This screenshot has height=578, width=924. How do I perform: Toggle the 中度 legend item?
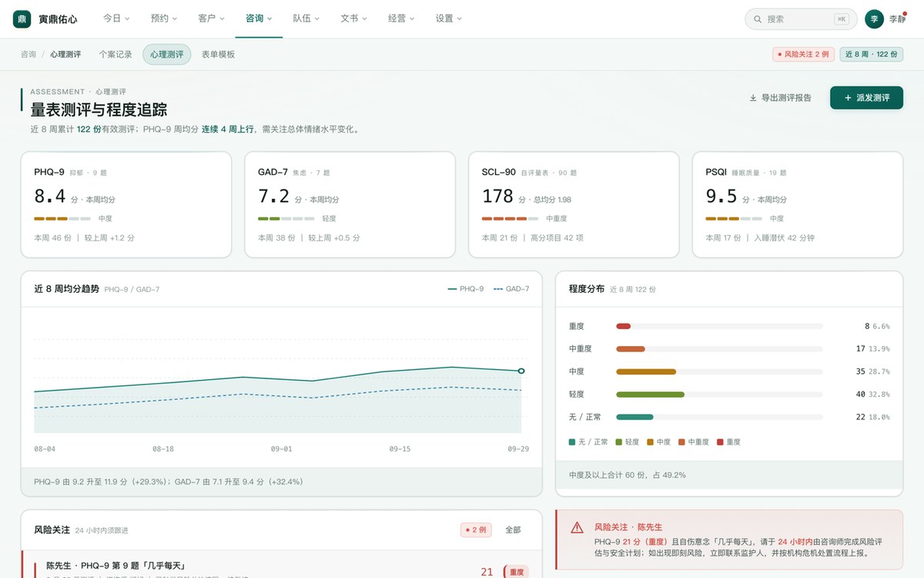point(658,442)
